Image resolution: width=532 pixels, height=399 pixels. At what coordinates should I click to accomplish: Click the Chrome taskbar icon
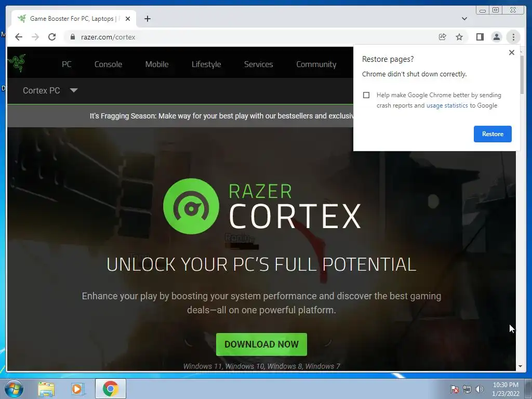[111, 389]
